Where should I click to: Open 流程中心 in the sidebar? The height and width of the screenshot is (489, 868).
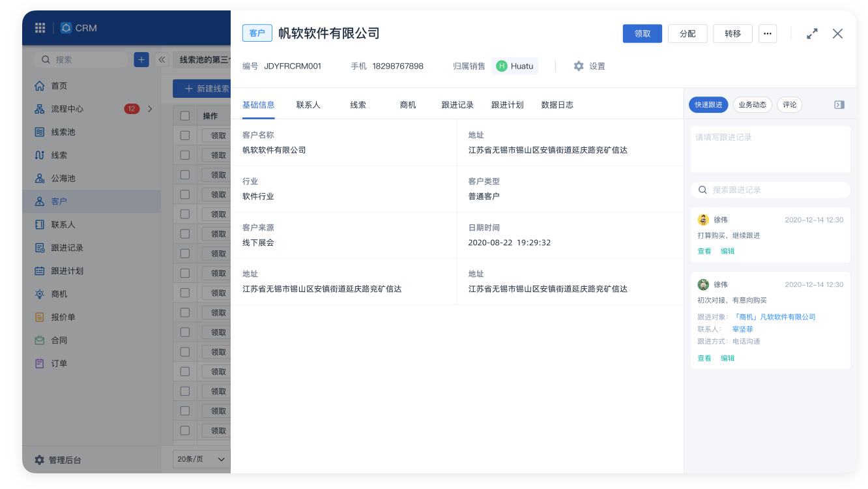(91, 109)
